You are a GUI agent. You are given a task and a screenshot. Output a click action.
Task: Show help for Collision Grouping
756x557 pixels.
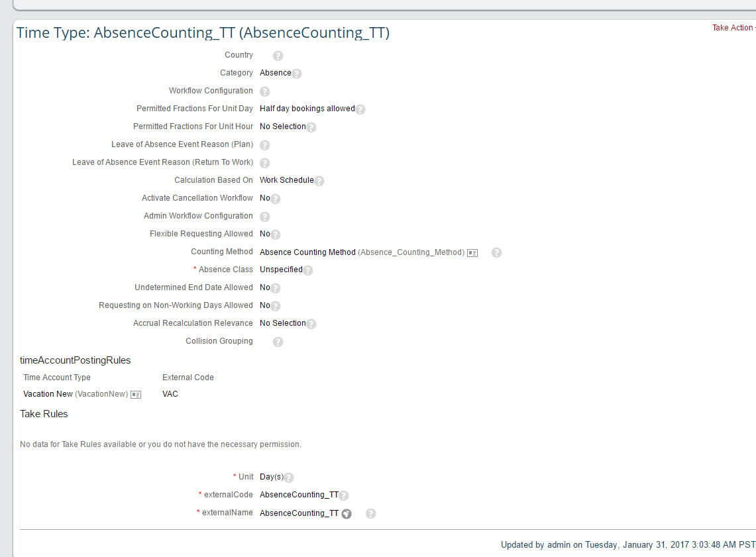pos(278,342)
